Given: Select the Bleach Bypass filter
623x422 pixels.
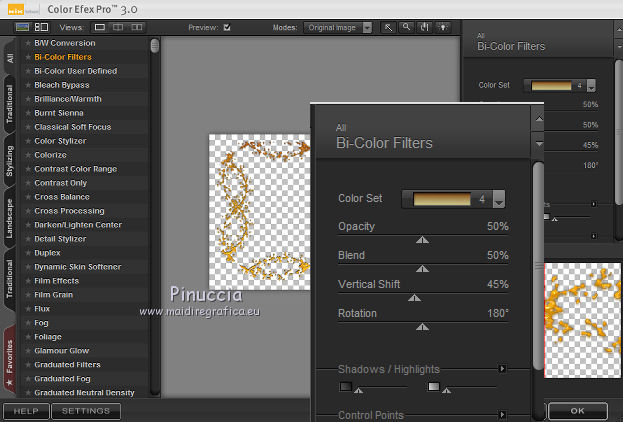Looking at the screenshot, I should 62,85.
